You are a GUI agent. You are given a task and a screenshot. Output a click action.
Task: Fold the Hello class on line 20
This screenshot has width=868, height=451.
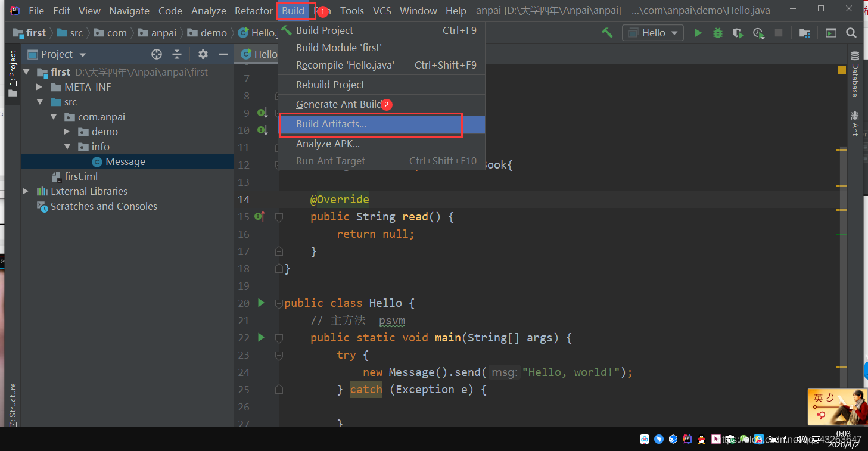coord(279,303)
